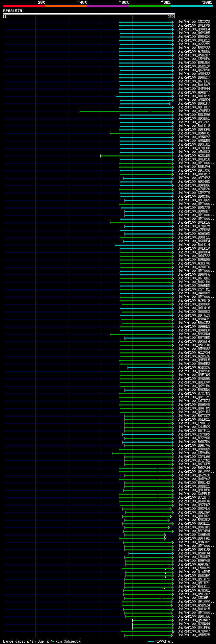Click the cyan alignment bar for B0LK14

(144, 245)
